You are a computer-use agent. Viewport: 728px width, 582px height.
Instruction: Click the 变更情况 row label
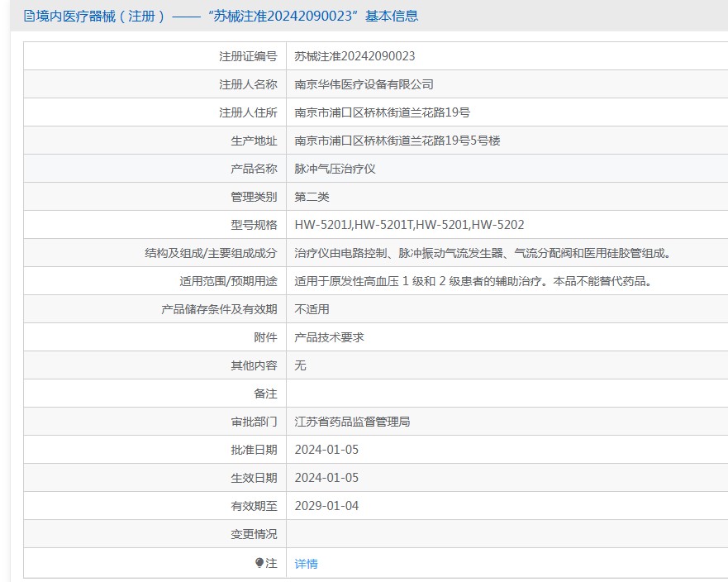coord(254,534)
